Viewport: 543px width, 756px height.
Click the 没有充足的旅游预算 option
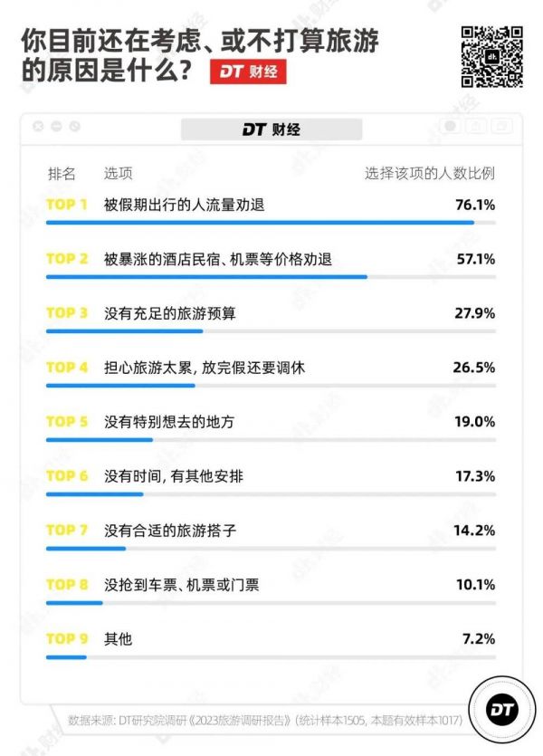coord(171,313)
